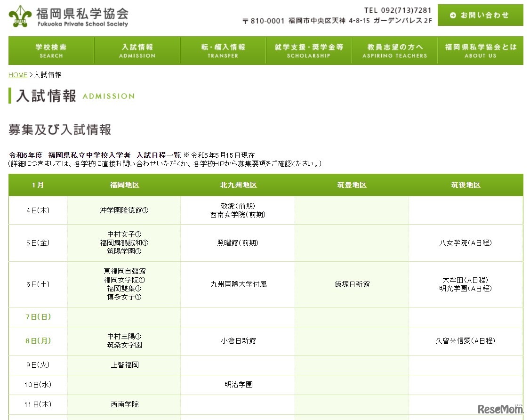Open the 学校検索 SEARCH menu
The height and width of the screenshot is (420, 530).
[51, 51]
